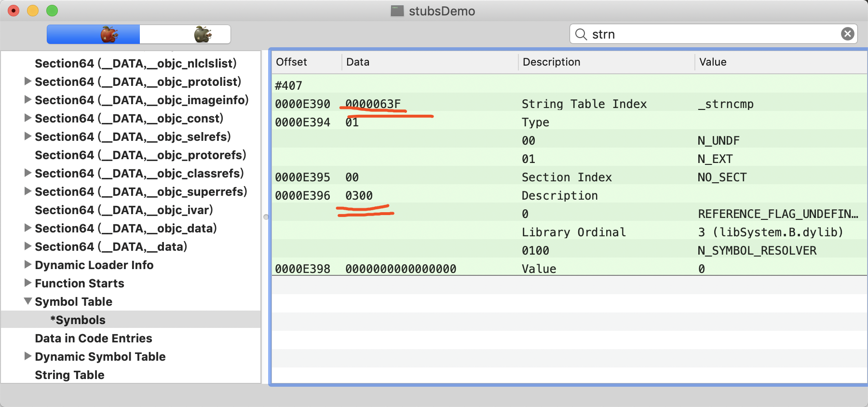Click the Value column header

coord(713,62)
